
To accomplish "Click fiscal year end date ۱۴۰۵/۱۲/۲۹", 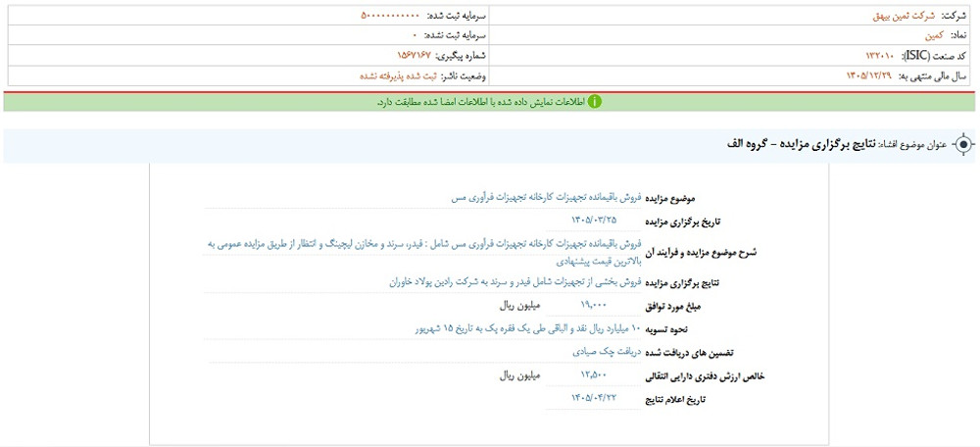I will tap(869, 75).
